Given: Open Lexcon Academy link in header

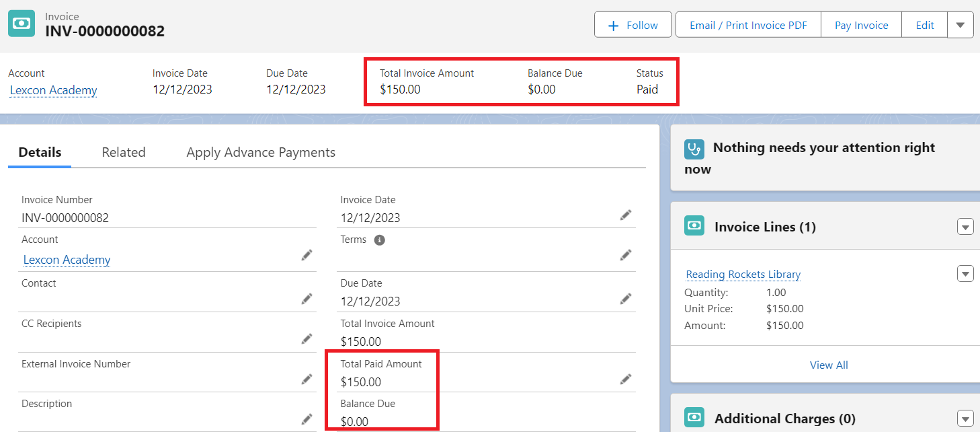Looking at the screenshot, I should (53, 90).
